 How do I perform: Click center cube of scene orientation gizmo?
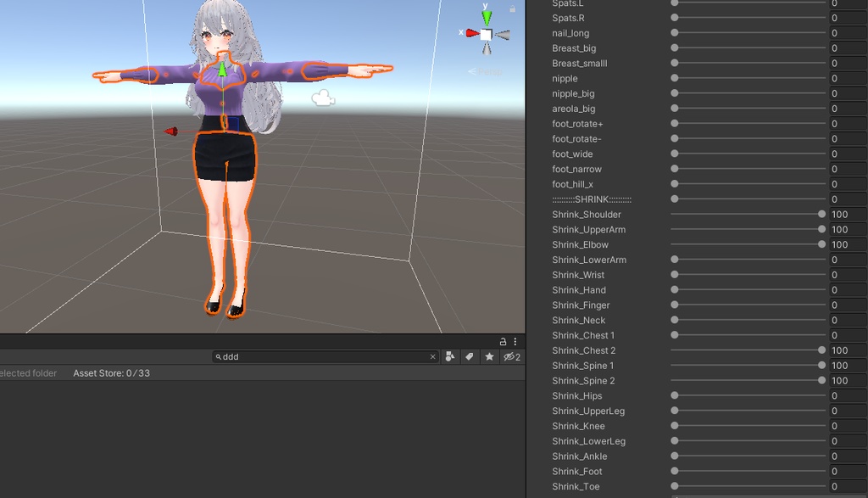(486, 34)
